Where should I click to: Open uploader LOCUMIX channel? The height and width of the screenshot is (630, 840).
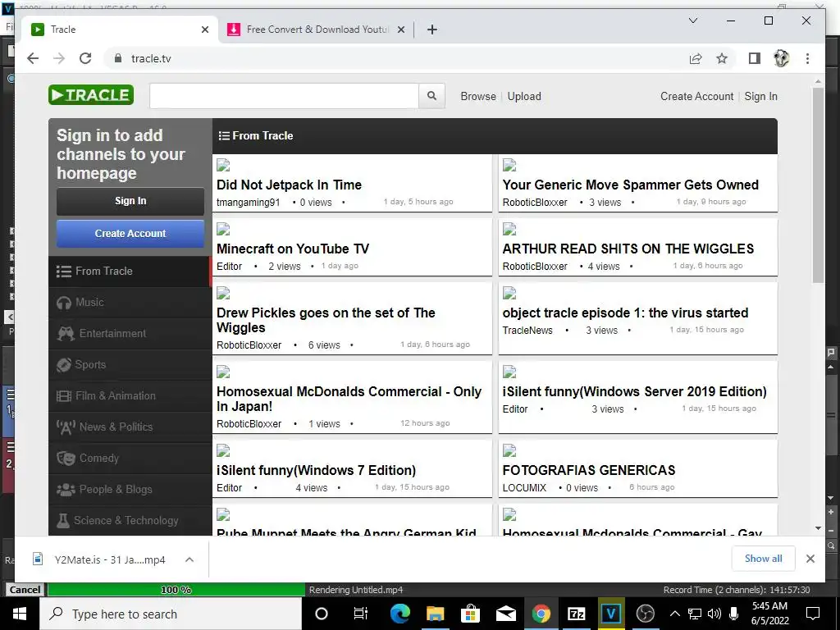tap(524, 487)
